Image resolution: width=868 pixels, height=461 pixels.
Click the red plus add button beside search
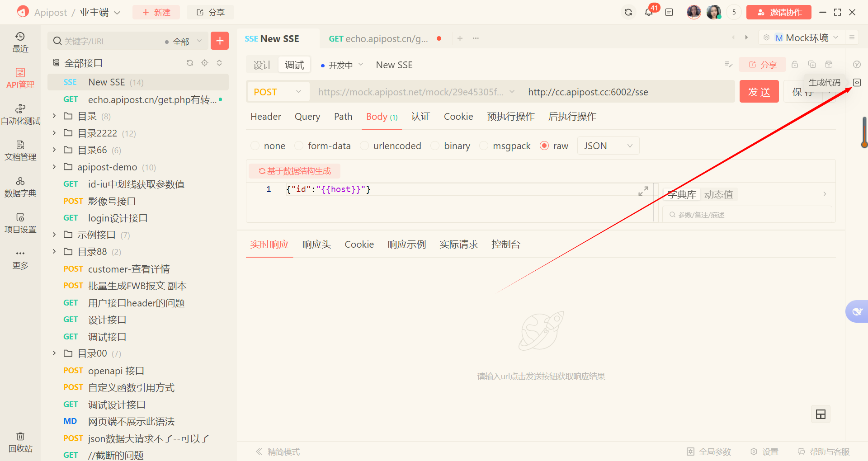220,41
